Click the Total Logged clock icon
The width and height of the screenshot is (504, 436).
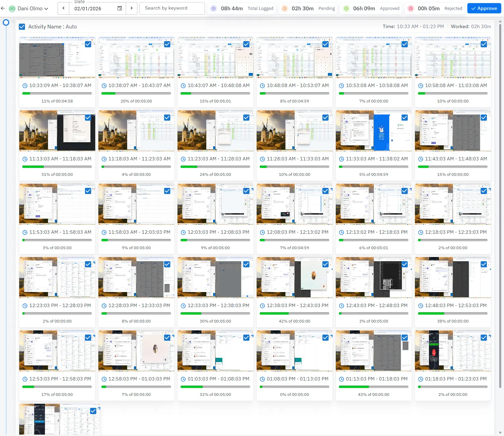pyautogui.click(x=214, y=8)
